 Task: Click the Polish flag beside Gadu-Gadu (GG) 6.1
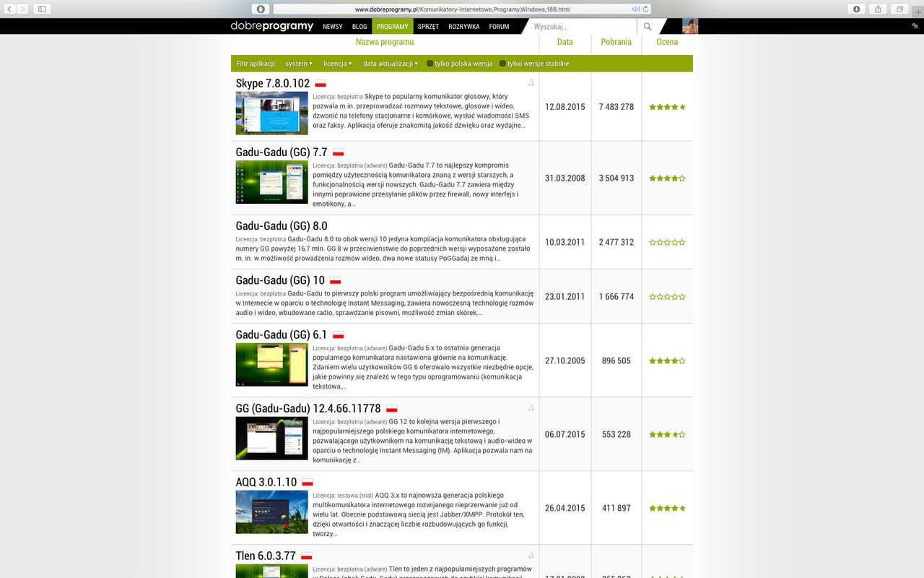338,335
